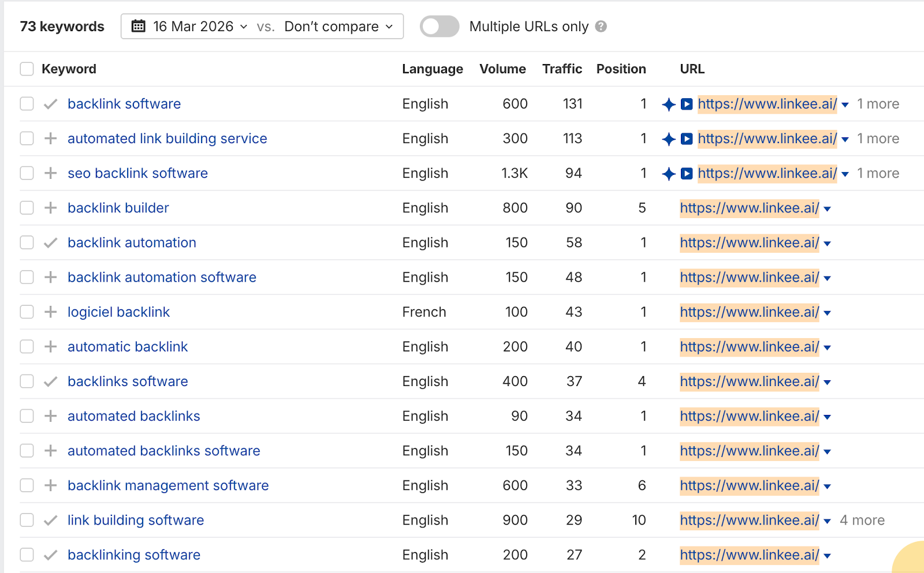The width and height of the screenshot is (924, 573).
Task: Click the checkmark icon next to backlinking software
Action: [51, 555]
